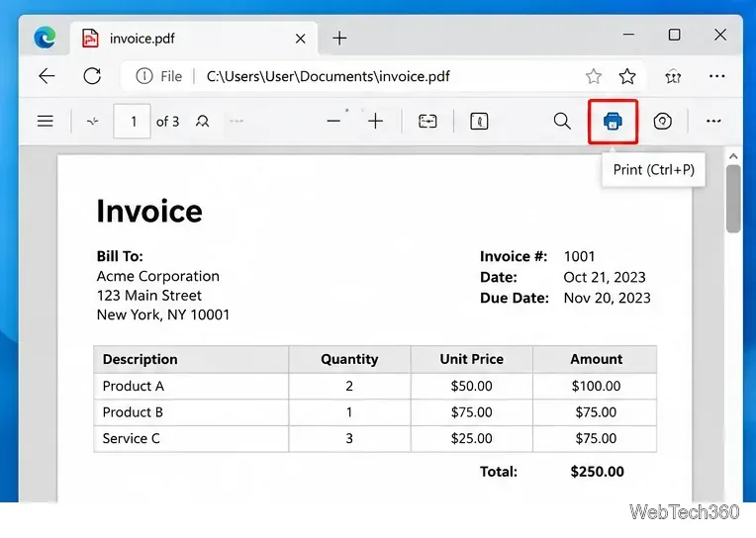The image size is (756, 538).
Task: Click the Edge logo icon
Action: [x=45, y=38]
